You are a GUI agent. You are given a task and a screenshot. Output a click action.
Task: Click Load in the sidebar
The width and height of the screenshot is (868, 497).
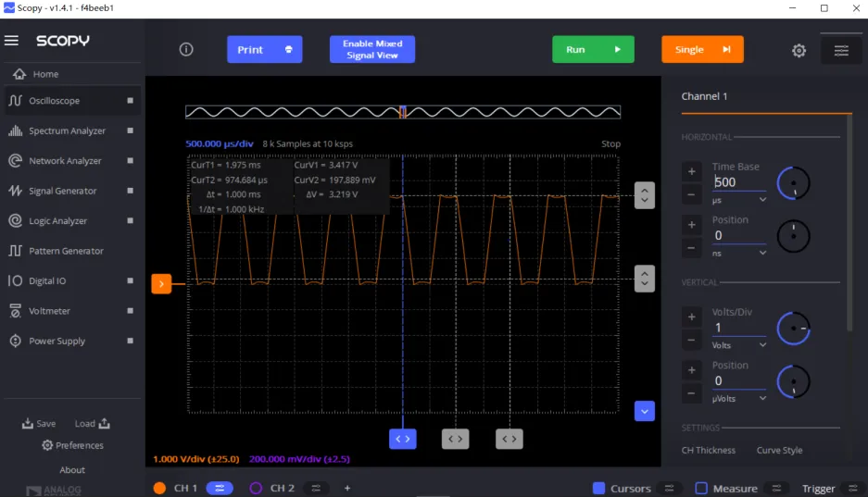[x=93, y=424]
